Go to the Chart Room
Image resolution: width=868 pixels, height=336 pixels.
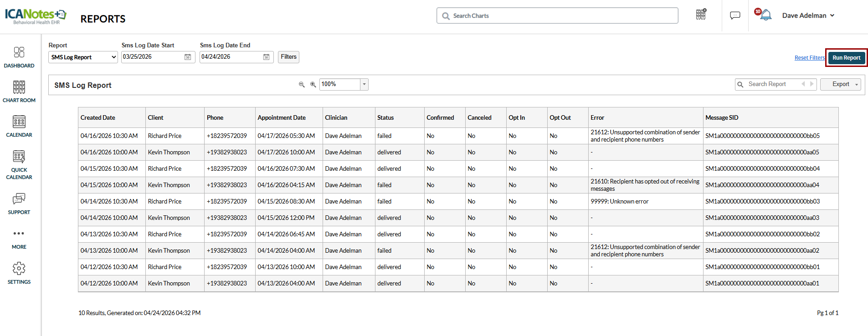[x=19, y=92]
